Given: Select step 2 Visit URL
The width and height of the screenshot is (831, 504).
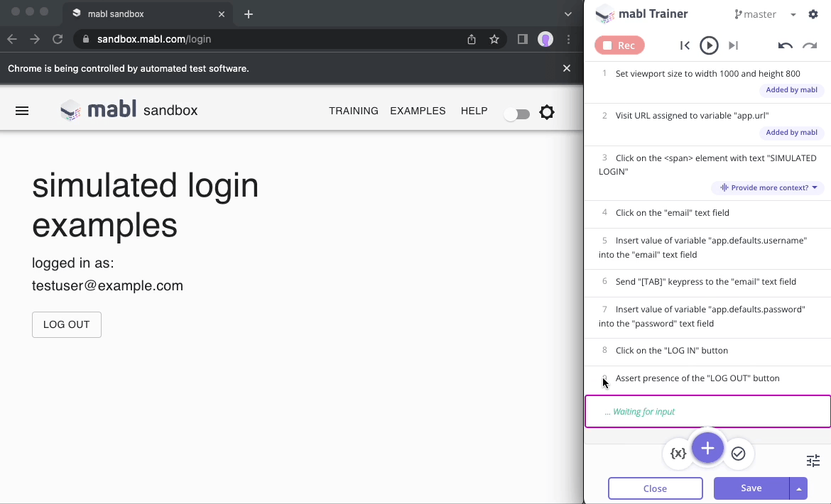Looking at the screenshot, I should (x=707, y=125).
